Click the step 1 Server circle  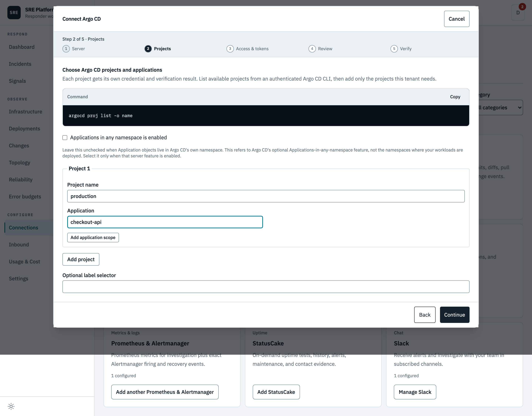tap(66, 49)
